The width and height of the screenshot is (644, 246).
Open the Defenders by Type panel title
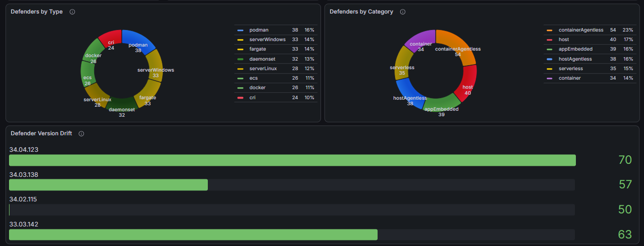(37, 12)
